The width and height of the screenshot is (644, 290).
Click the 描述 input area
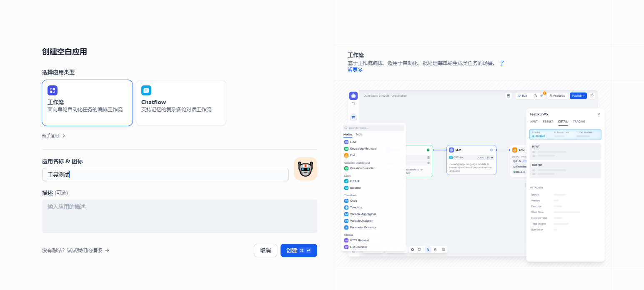coord(179,216)
